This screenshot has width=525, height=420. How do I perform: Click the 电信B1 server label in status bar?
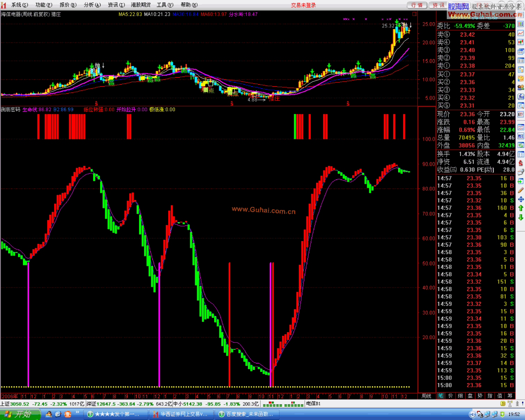coord(313,404)
